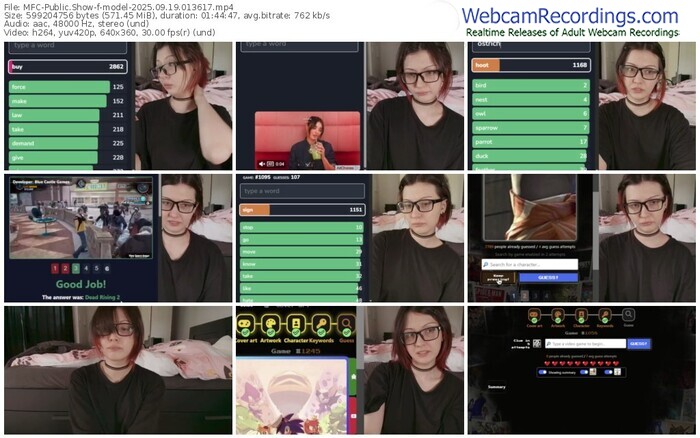Click the orange 'sign' 1151 progress bar
The width and height of the screenshot is (700, 438).
point(303,210)
